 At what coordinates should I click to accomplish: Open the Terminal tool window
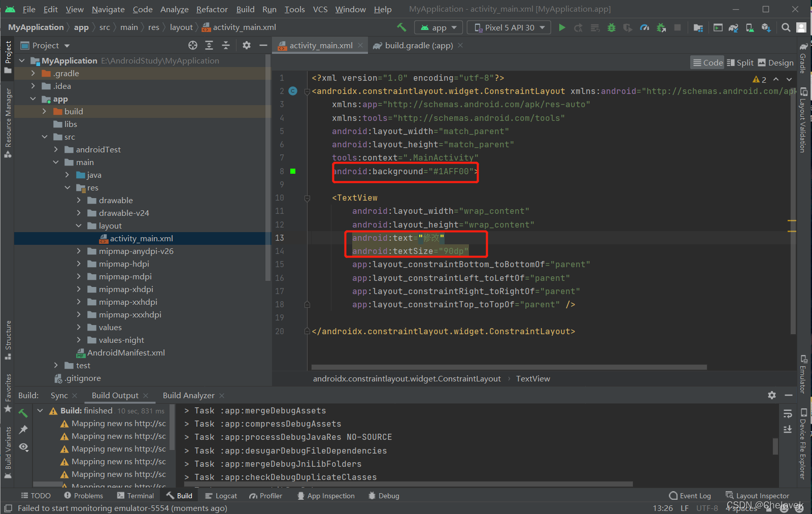[135, 496]
